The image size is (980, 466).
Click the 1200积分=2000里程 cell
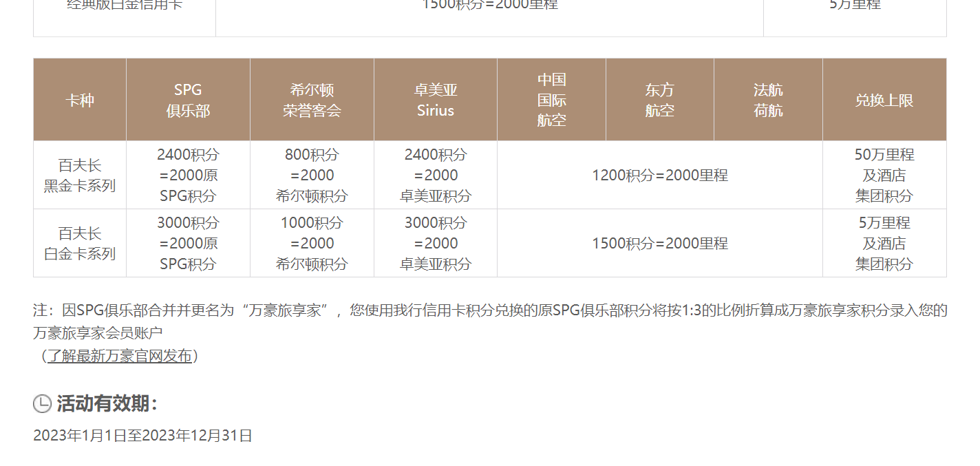[660, 175]
